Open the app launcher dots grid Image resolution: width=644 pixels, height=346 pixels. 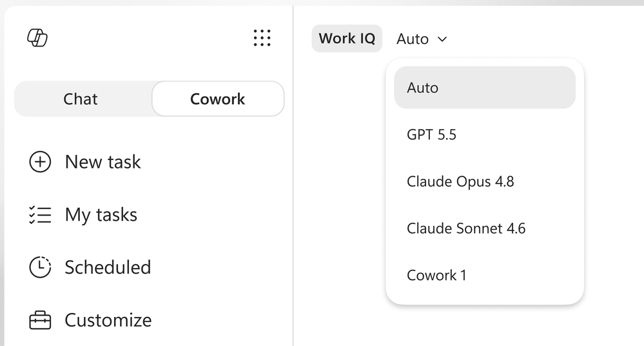tap(262, 38)
